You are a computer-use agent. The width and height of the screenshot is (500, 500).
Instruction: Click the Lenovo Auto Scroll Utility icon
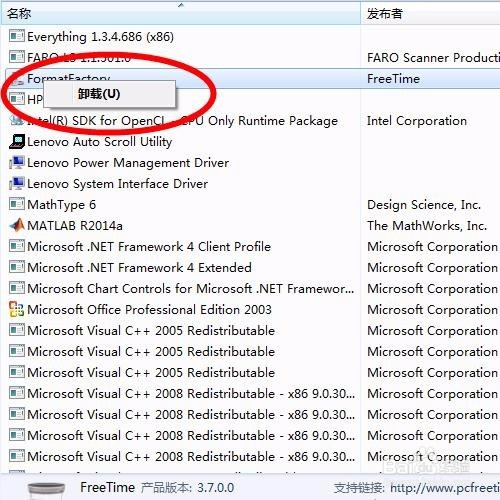coord(17,141)
